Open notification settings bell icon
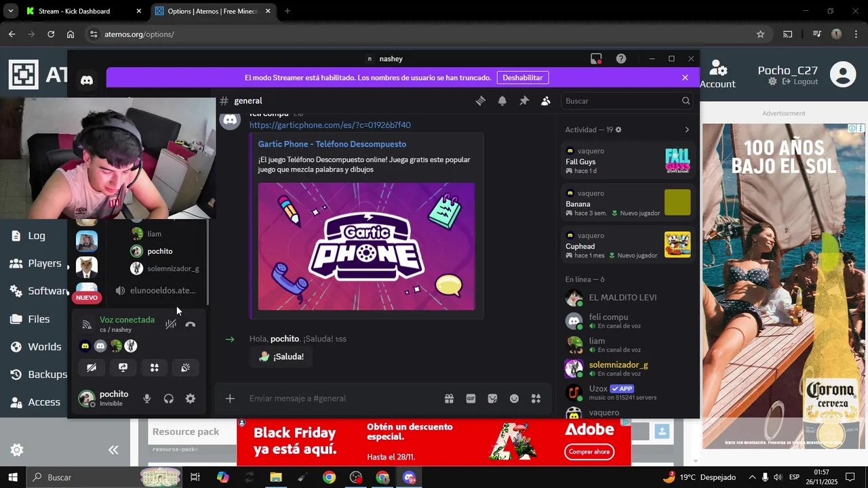868x488 pixels. click(502, 101)
